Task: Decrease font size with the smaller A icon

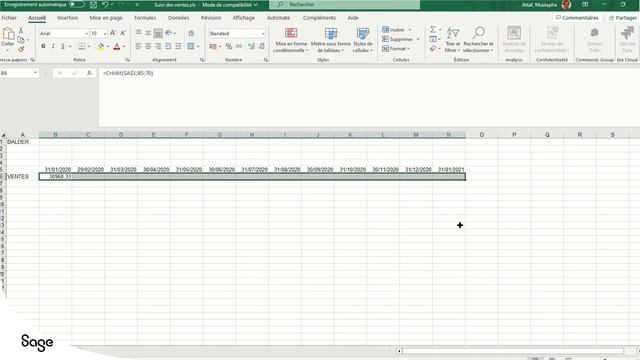Action: (x=123, y=33)
